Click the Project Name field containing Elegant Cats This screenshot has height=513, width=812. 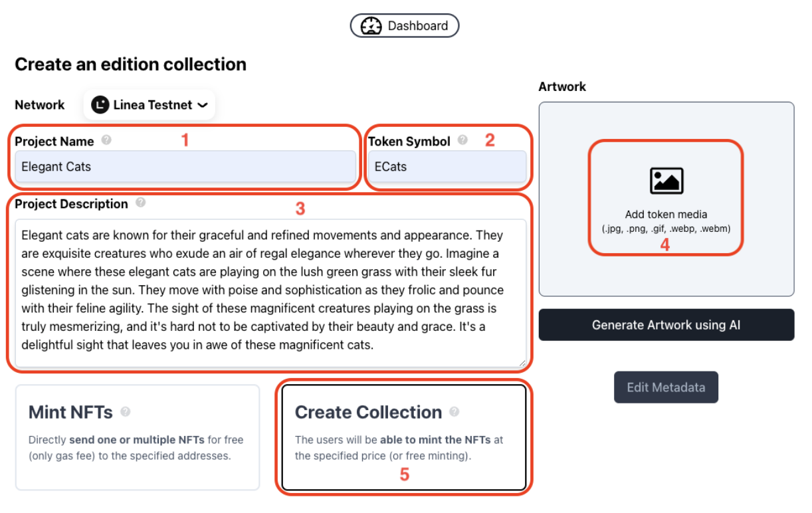pyautogui.click(x=185, y=167)
